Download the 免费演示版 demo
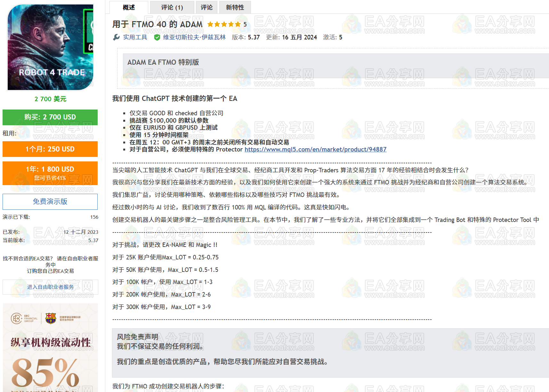Screen dimensions: 549x392 point(50,202)
